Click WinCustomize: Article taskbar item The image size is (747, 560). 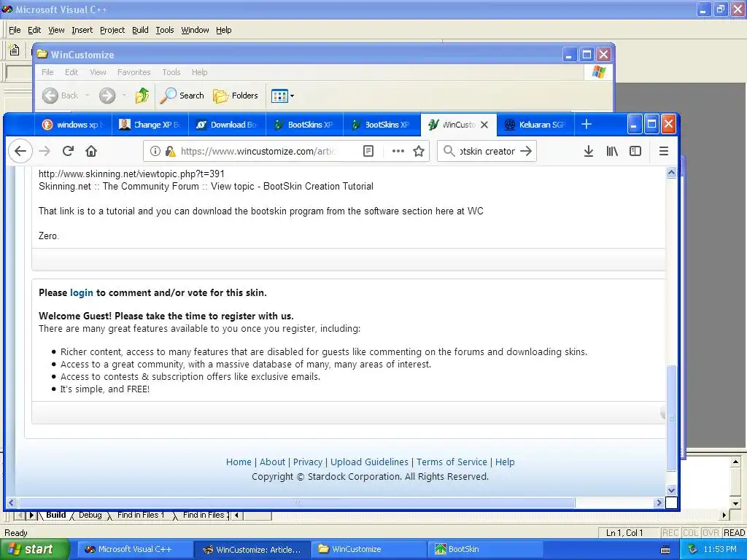(x=252, y=550)
